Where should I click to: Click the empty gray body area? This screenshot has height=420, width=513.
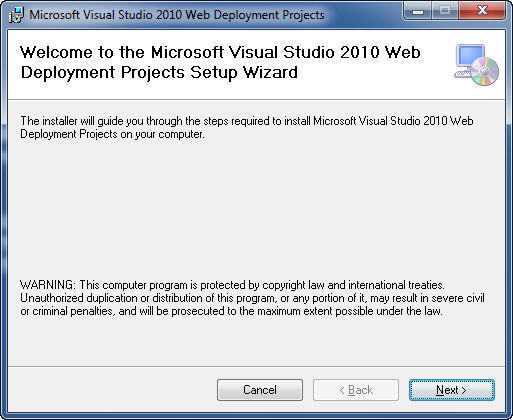[256, 210]
